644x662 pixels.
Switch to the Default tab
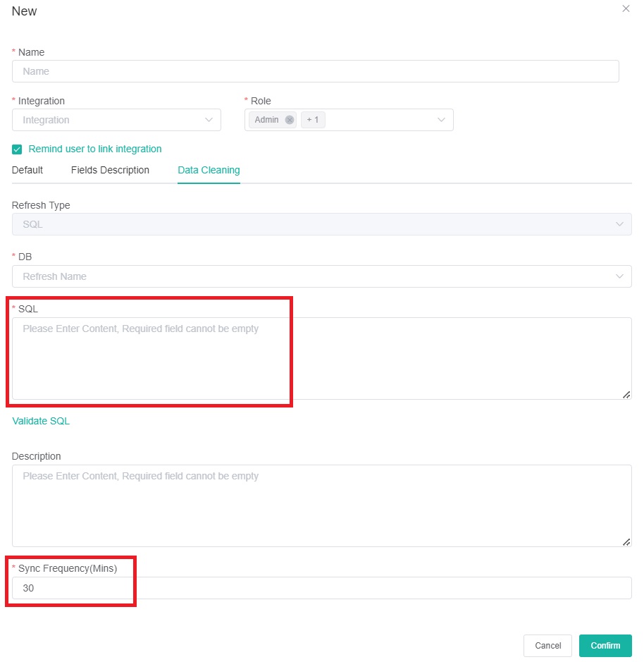pos(27,170)
